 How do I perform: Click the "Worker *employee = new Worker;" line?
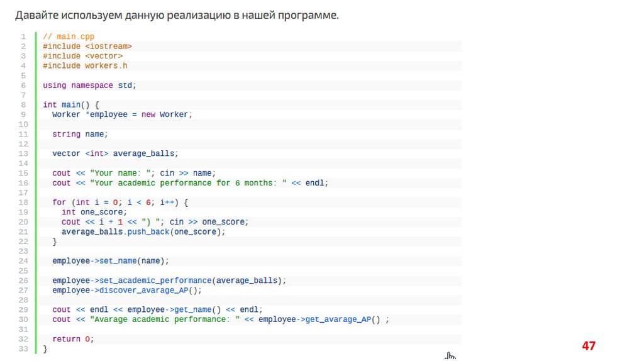[x=122, y=114]
